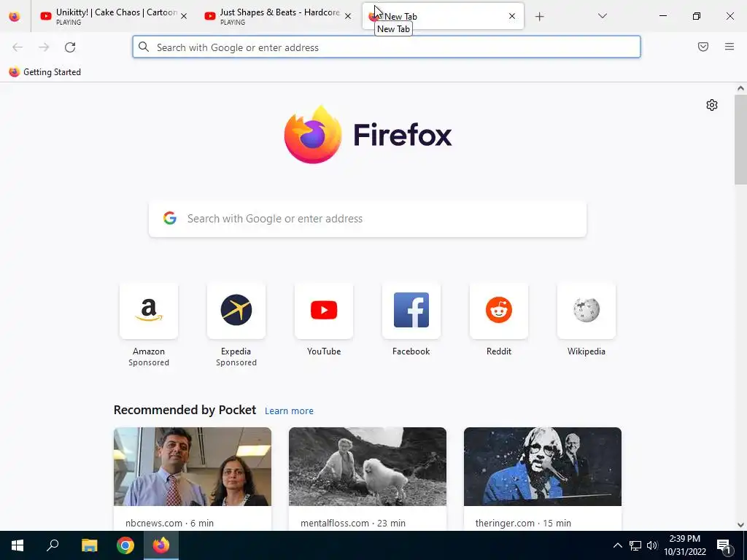
Task: Open File Explorer from the taskbar
Action: [89, 545]
